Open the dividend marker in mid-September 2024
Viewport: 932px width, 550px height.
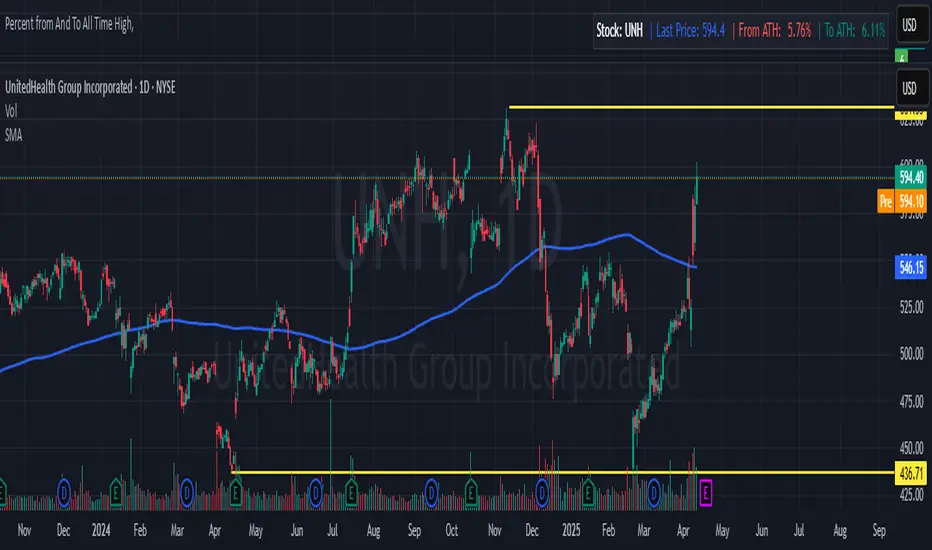point(432,493)
